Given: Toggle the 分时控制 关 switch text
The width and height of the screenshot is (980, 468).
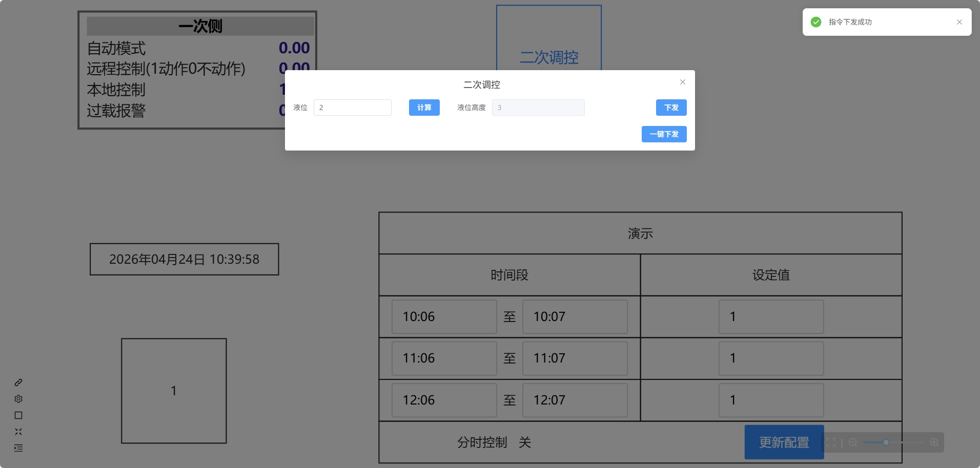Looking at the screenshot, I should click(x=524, y=442).
